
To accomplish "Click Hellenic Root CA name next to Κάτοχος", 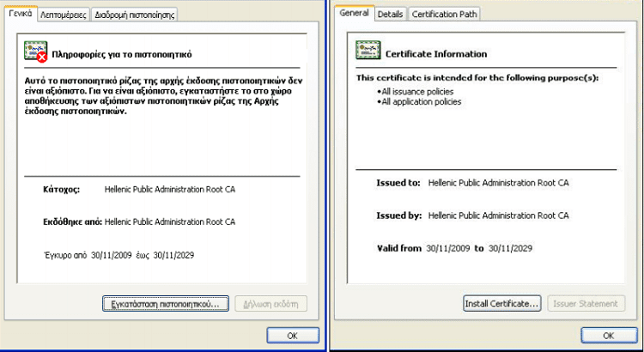I will (170, 190).
